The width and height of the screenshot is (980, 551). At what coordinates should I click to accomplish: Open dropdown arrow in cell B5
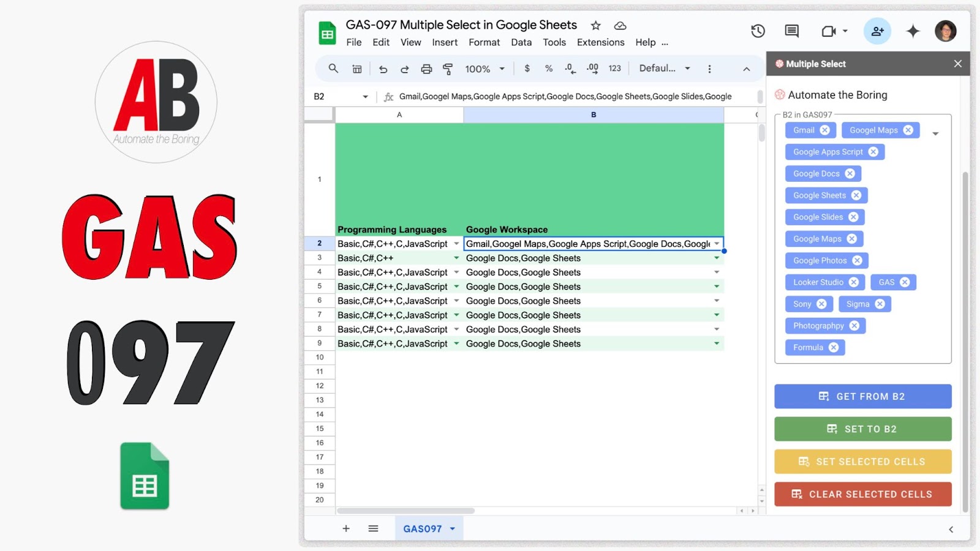pyautogui.click(x=717, y=287)
